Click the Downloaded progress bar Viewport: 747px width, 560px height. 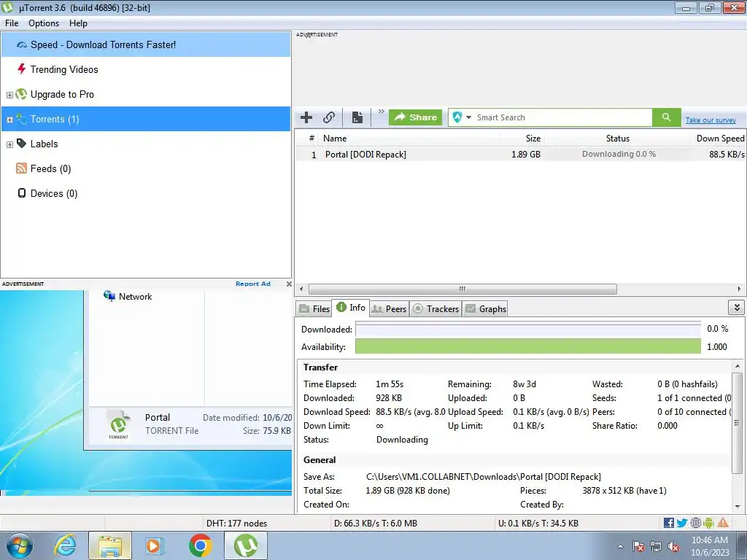point(528,329)
